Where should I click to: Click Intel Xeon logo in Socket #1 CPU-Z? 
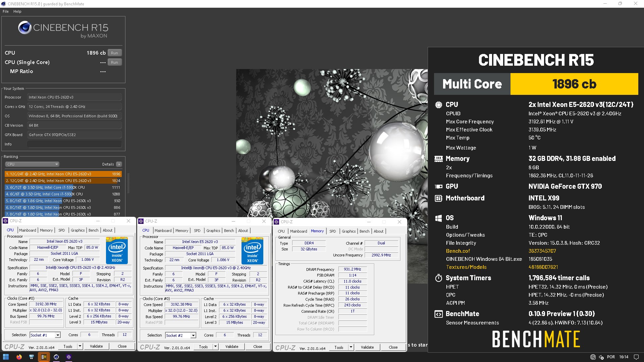tap(117, 250)
